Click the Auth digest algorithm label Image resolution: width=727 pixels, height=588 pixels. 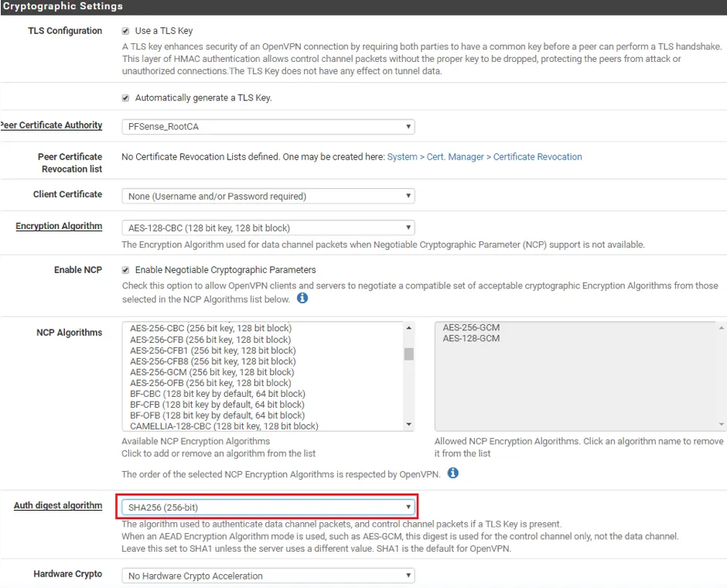[x=58, y=506]
